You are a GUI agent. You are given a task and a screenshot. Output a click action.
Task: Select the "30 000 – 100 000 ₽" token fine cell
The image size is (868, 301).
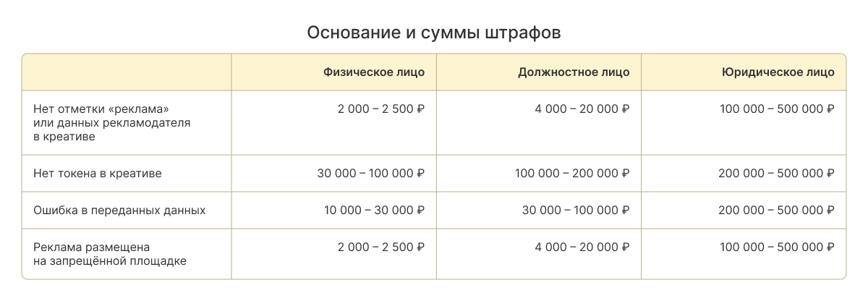coord(370,174)
